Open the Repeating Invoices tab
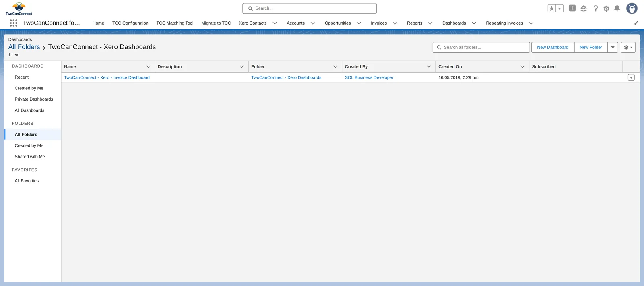This screenshot has height=286, width=644. coord(504,23)
